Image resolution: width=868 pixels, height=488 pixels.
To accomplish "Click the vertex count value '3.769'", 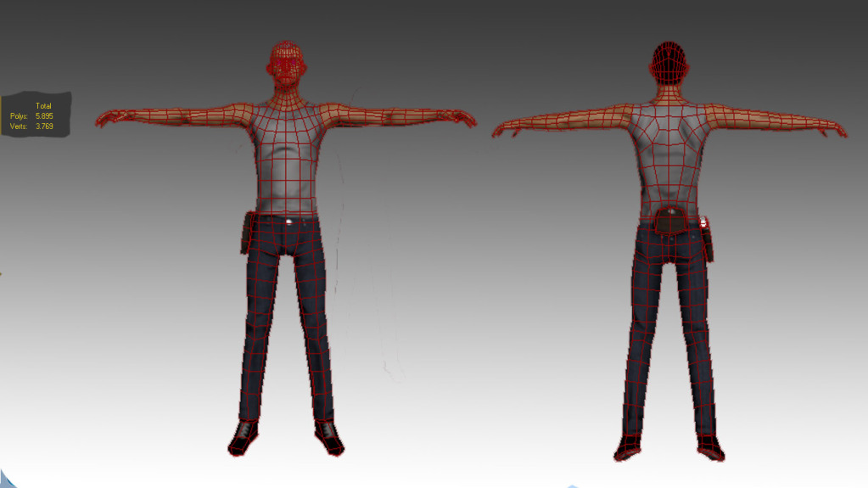I will pyautogui.click(x=44, y=126).
